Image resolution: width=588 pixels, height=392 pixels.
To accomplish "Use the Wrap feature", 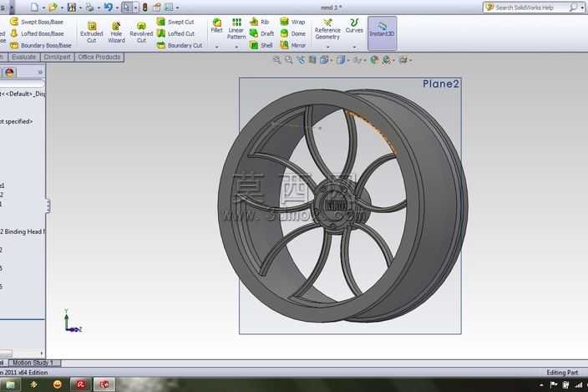I will pyautogui.click(x=292, y=22).
